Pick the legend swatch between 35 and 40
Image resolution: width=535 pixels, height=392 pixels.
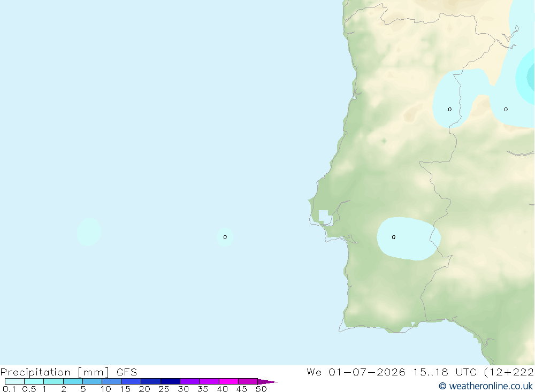pos(209,381)
